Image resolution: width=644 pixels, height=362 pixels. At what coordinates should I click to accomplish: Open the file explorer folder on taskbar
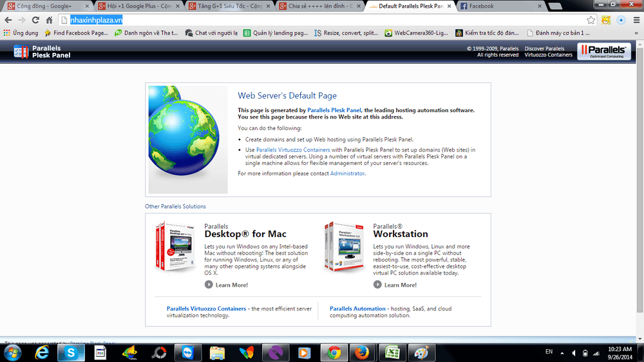click(217, 353)
